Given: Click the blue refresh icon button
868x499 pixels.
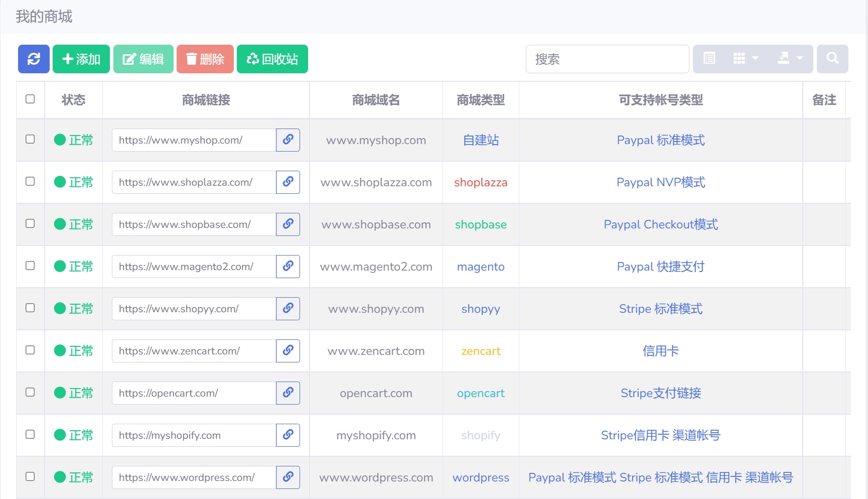Looking at the screenshot, I should point(34,59).
